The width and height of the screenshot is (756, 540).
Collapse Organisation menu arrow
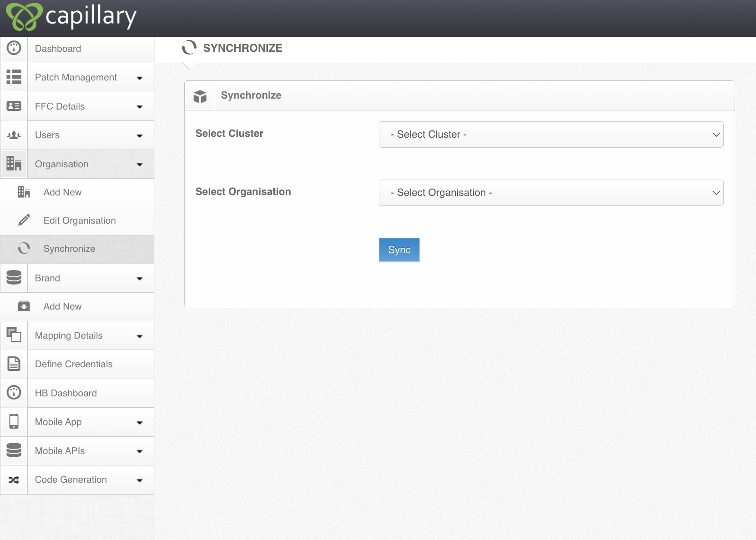click(140, 165)
